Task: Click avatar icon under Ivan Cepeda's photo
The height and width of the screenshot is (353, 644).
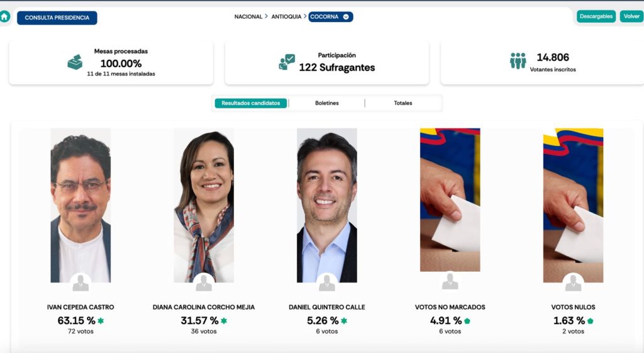Action: [80, 283]
